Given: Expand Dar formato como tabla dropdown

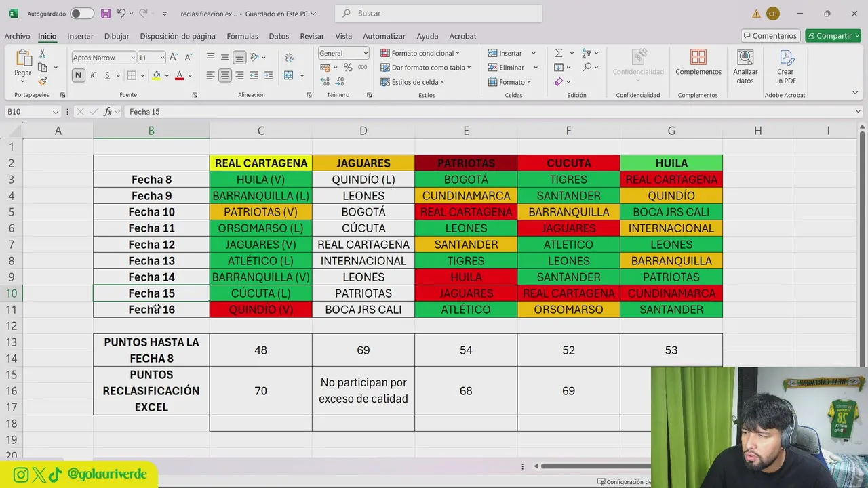Looking at the screenshot, I should click(469, 68).
